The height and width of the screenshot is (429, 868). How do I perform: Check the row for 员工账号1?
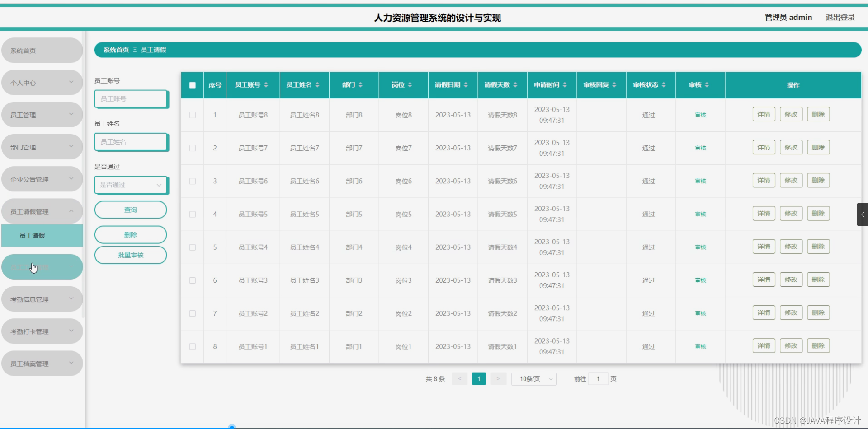click(193, 346)
